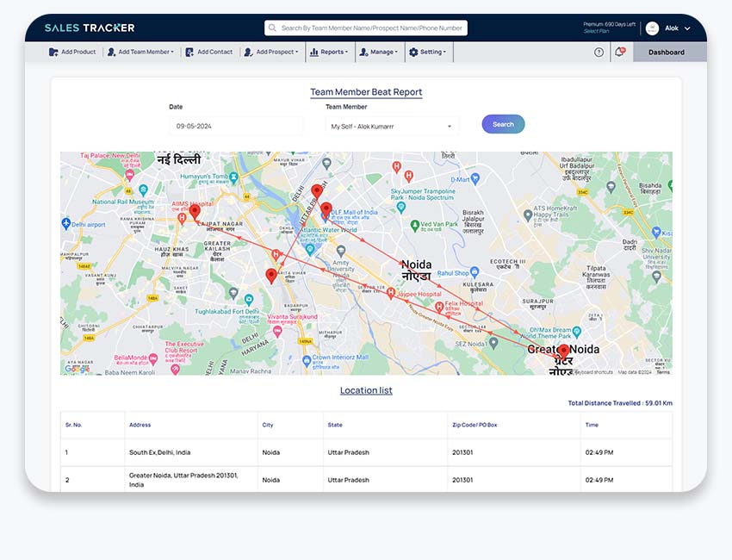Click the Add Contact icon
The width and height of the screenshot is (732, 560).
click(x=188, y=52)
